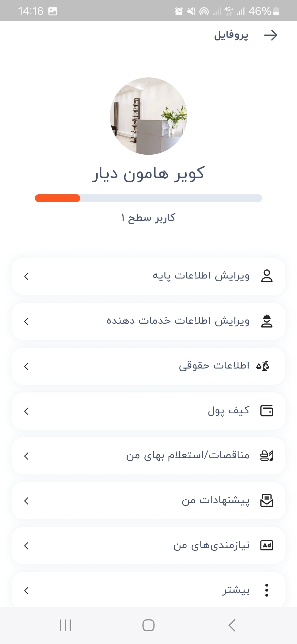Open ویرایش اطلاعات خدمات دهنده menu item
This screenshot has height=644, width=297.
(178, 321)
